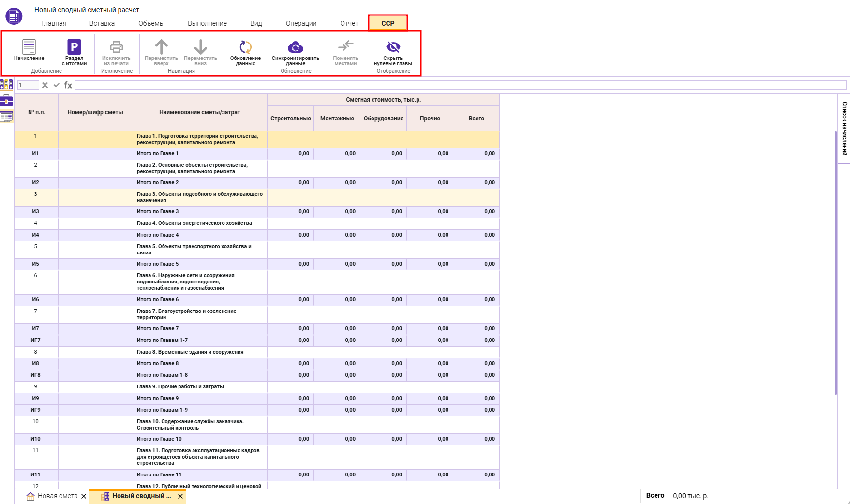Switch to the Операции ribbon tab

[301, 23]
